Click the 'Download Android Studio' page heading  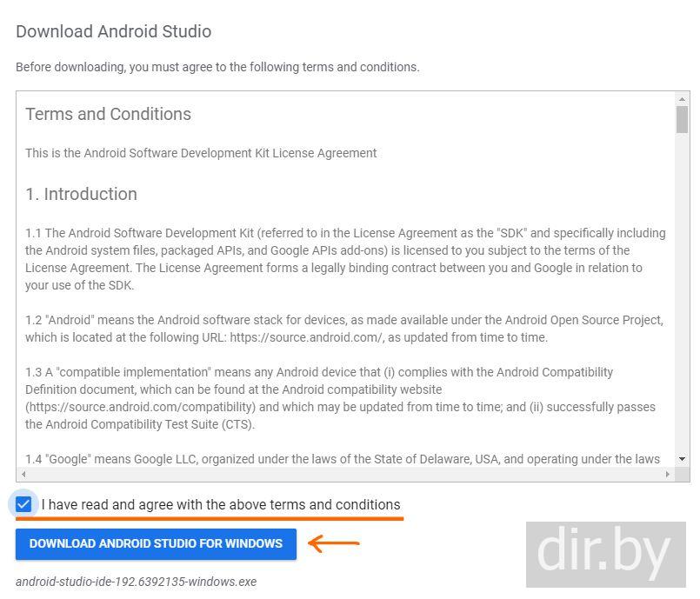click(114, 32)
